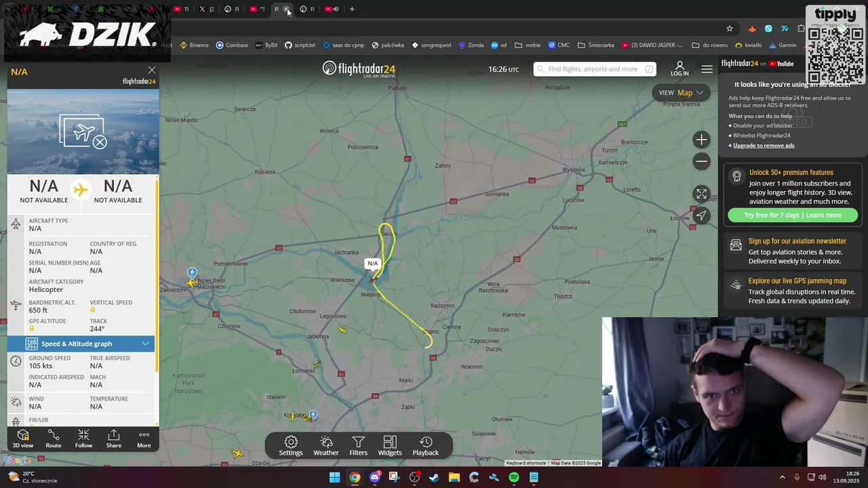Open Spotify from the taskbar
Viewport: 868px width, 488px height.
[514, 477]
